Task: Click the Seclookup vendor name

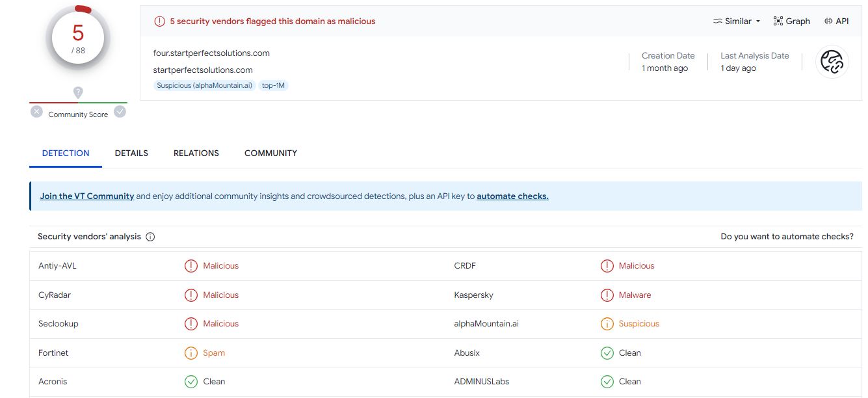Action: (59, 324)
